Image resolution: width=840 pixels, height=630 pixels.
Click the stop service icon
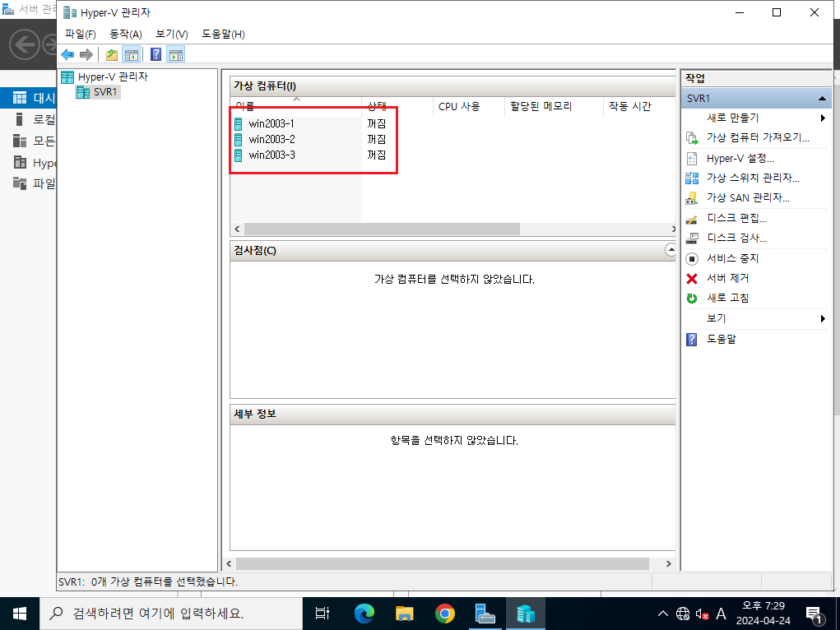point(692,259)
